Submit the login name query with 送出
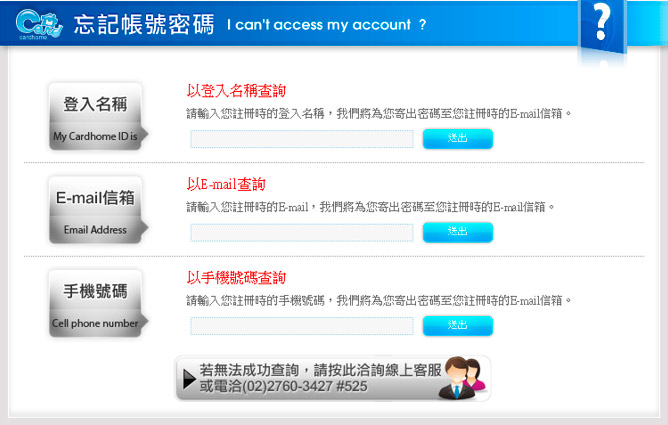This screenshot has height=425, width=668. click(x=458, y=138)
